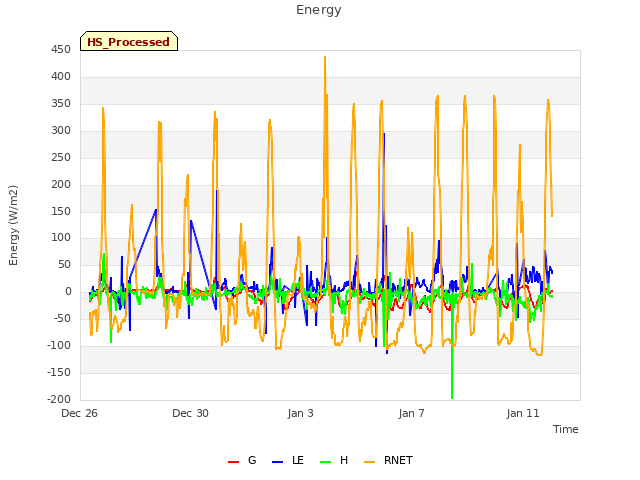640x480 pixels.
Task: Click the orange RNET legend swatch
Action: point(369,462)
